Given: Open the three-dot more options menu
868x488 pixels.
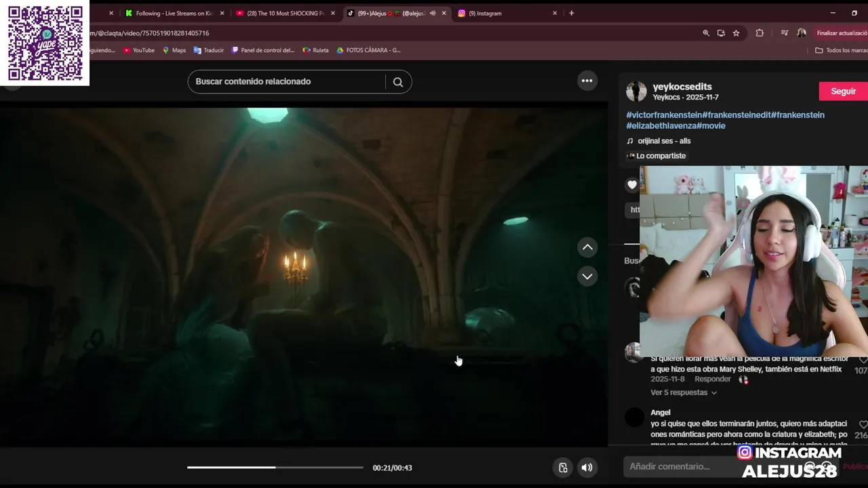Looking at the screenshot, I should tap(587, 81).
